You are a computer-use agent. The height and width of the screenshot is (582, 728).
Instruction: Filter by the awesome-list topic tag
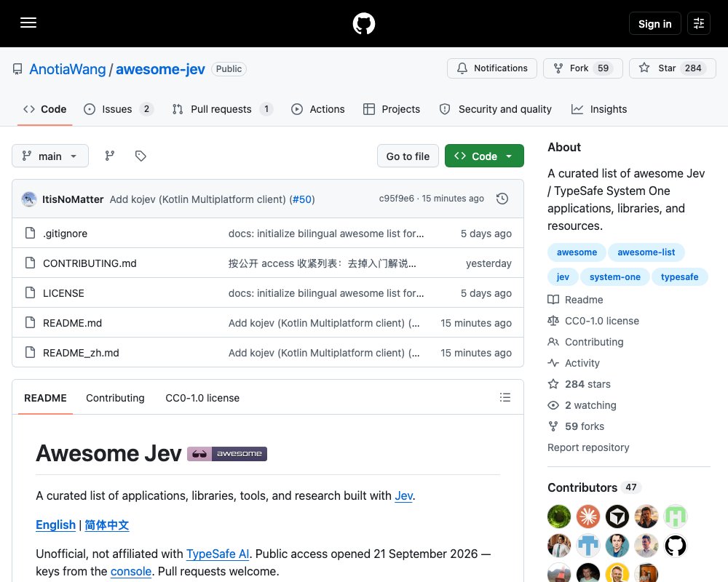(x=646, y=252)
